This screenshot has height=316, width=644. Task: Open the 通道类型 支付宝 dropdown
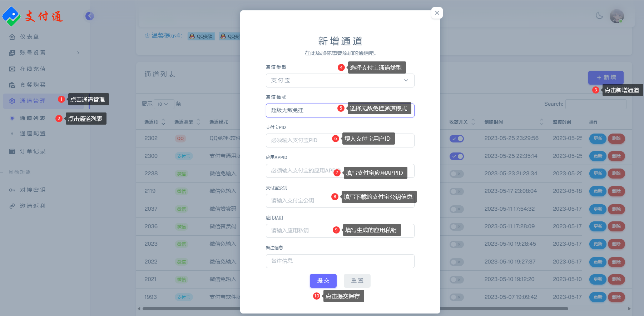(x=340, y=80)
